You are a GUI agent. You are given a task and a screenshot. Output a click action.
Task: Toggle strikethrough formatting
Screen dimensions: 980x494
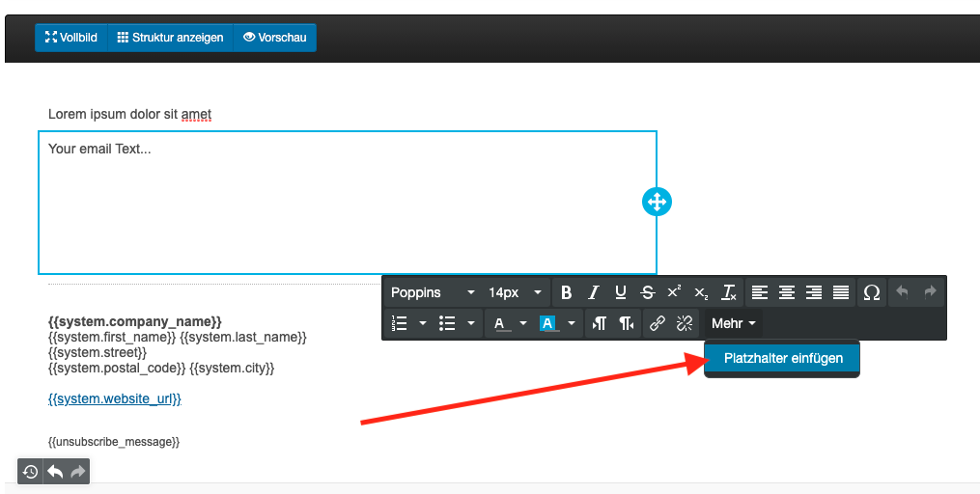[x=647, y=292]
